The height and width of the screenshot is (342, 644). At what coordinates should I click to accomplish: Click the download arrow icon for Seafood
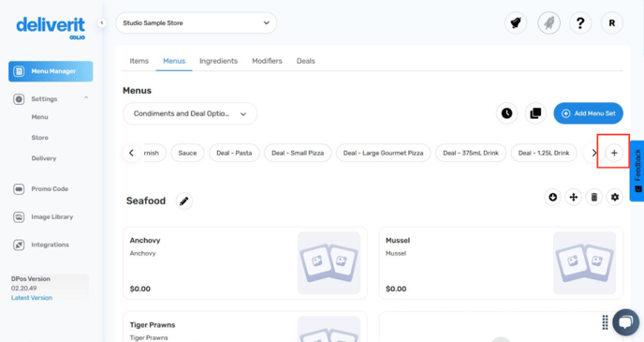pos(553,198)
